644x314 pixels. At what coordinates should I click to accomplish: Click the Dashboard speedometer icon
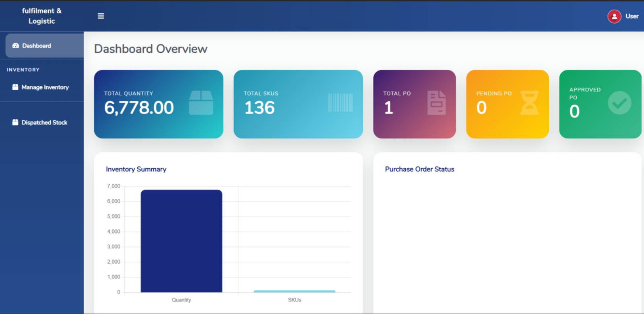click(x=16, y=46)
